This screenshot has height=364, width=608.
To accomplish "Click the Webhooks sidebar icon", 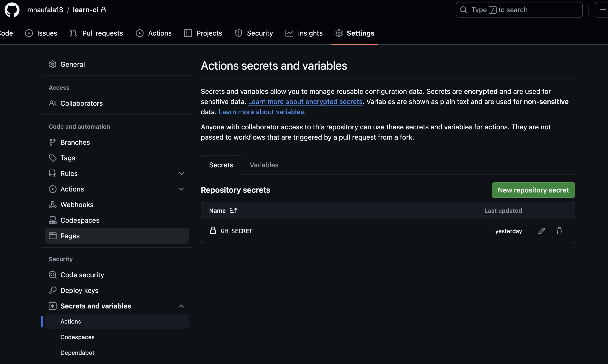I will 52,205.
